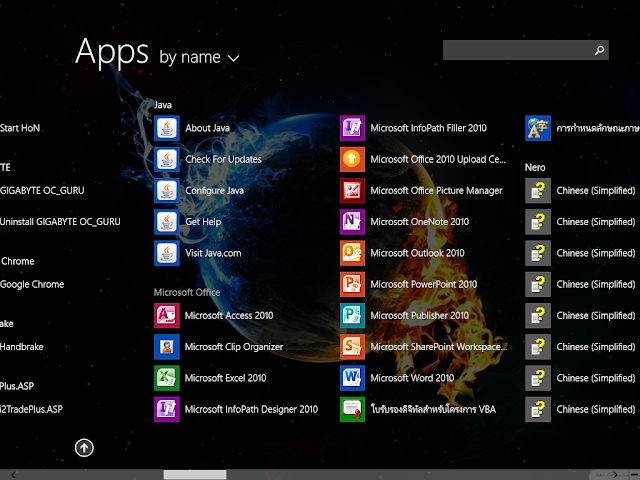Open Configure Java icon

[x=167, y=191]
